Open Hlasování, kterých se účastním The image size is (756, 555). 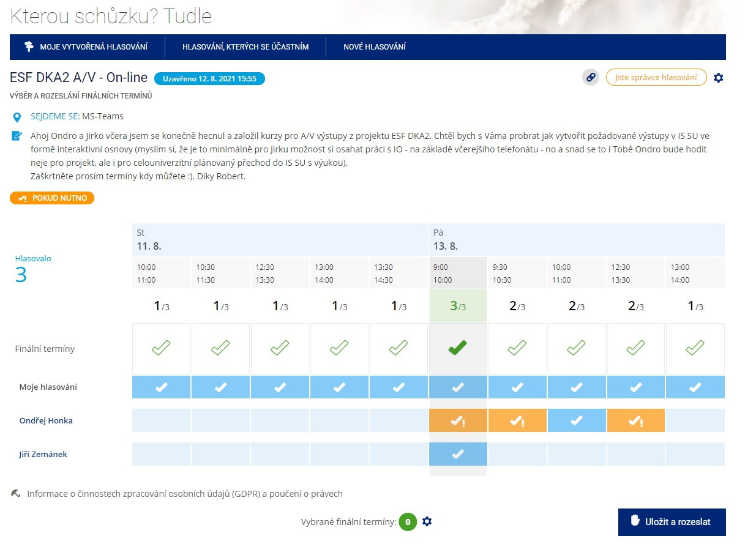[x=245, y=47]
